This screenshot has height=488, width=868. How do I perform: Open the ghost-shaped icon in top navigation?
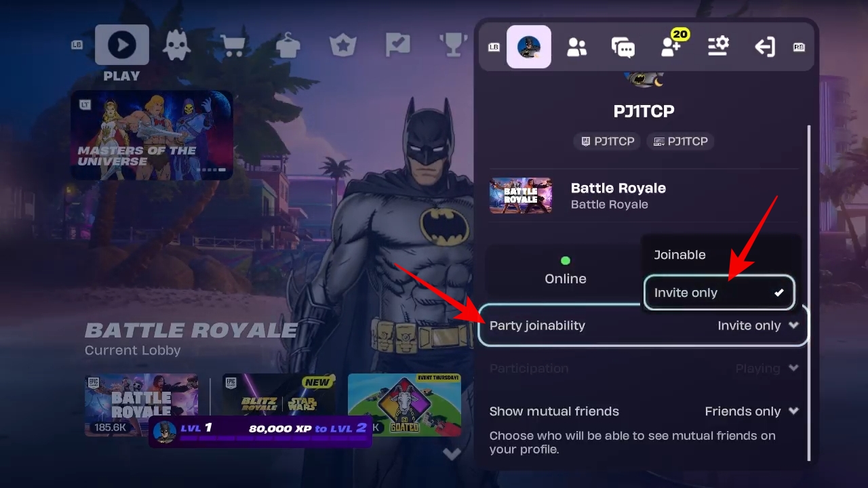(176, 45)
